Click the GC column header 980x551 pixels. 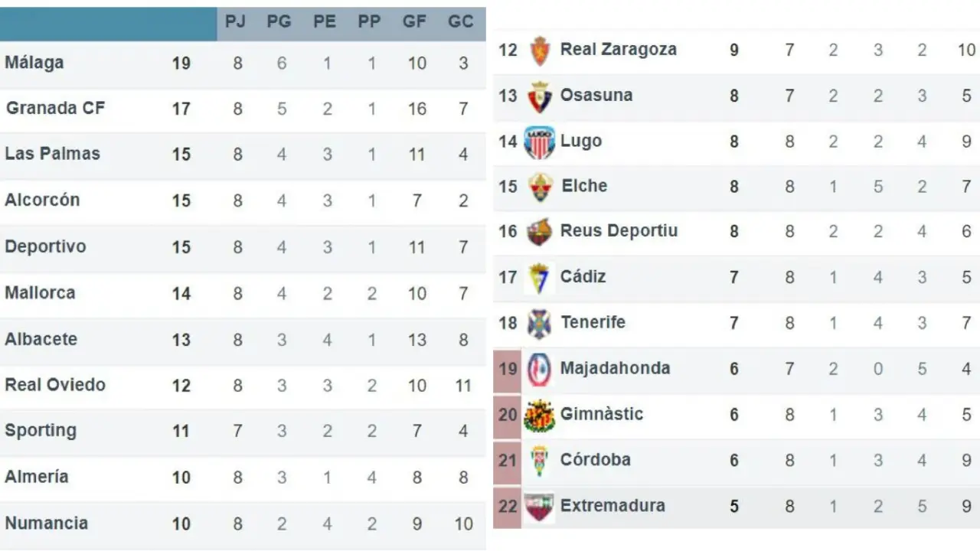point(460,22)
